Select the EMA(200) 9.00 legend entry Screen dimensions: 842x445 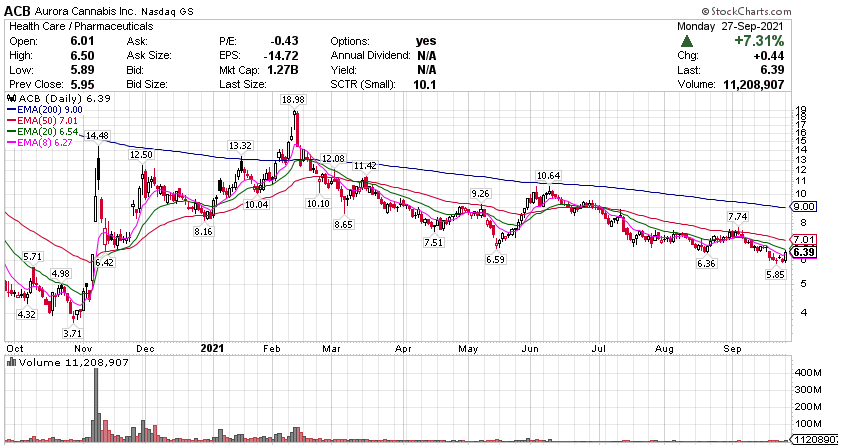[x=45, y=109]
